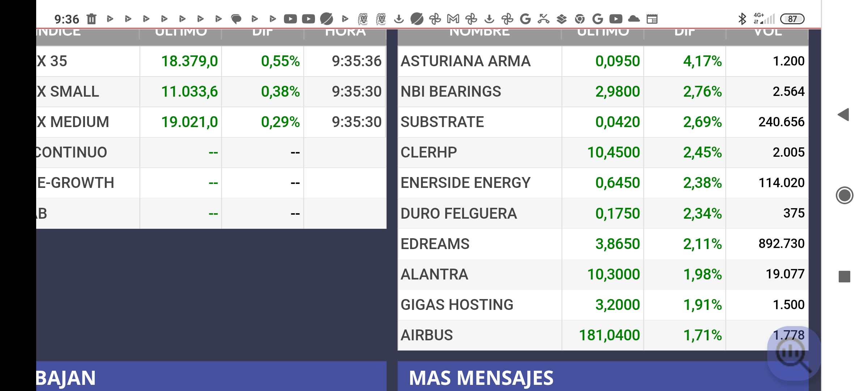Tap the 3,8650 price of EDREAMS

tap(618, 244)
